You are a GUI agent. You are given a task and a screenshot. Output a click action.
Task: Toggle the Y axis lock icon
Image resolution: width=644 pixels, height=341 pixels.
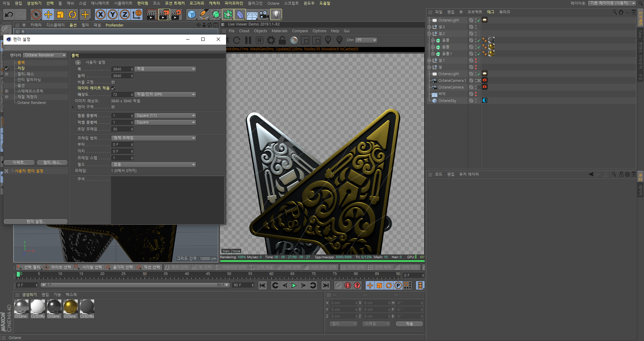(x=113, y=14)
